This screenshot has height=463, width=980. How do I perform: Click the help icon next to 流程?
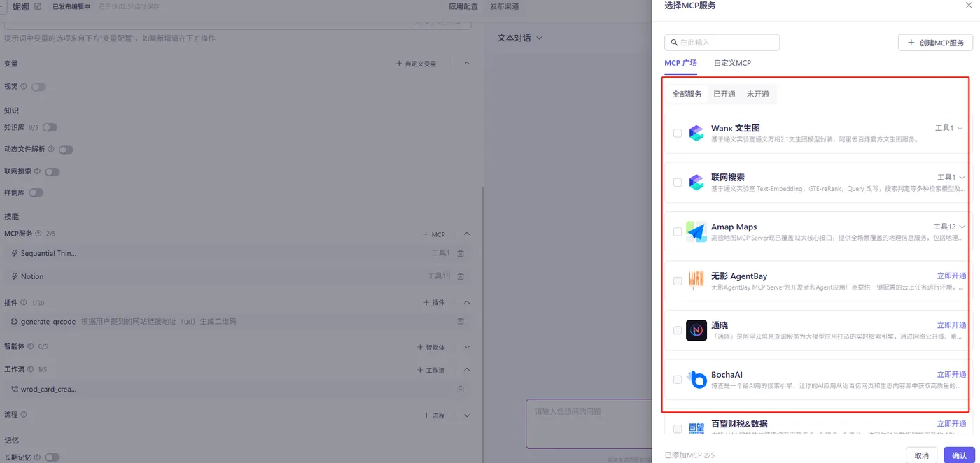point(24,415)
